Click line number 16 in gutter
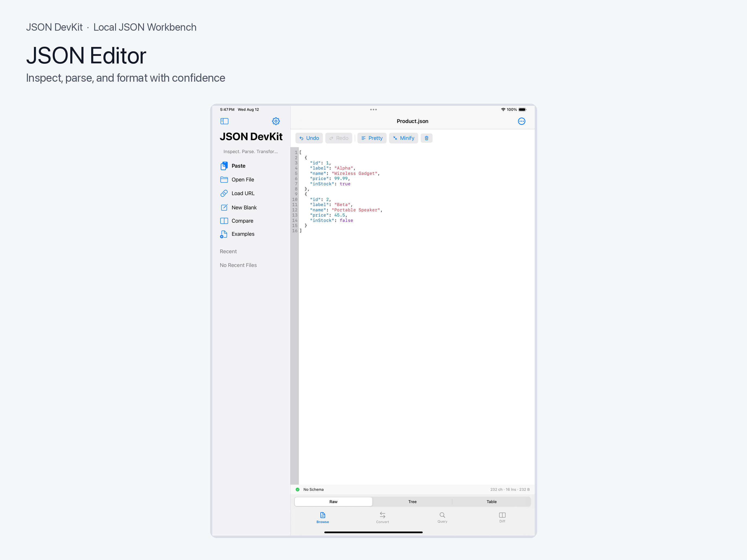The height and width of the screenshot is (560, 747). tap(295, 231)
